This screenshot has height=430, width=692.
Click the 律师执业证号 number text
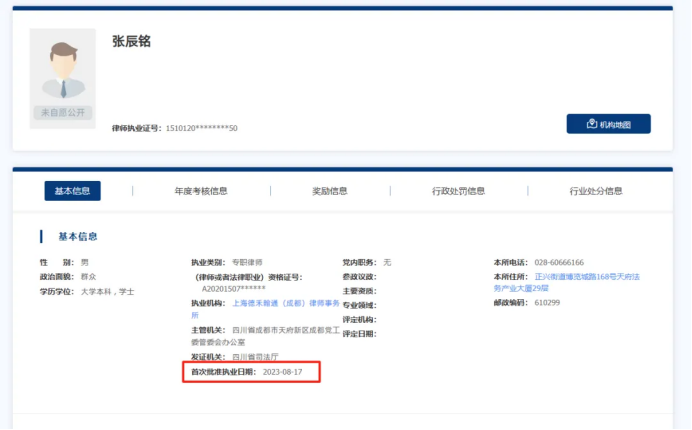point(201,128)
